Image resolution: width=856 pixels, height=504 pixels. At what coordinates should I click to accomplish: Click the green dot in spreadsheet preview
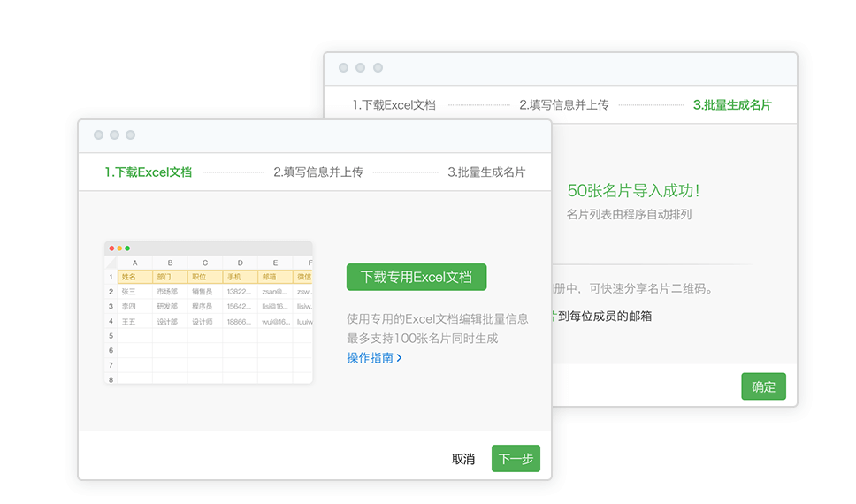[x=127, y=248]
